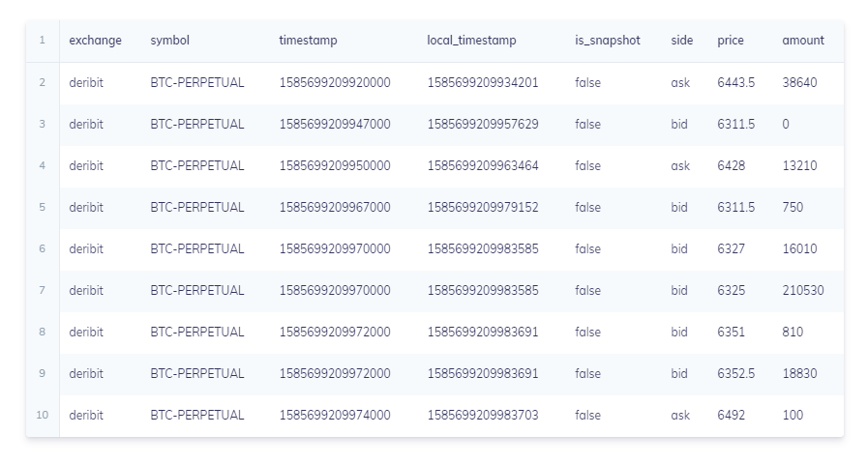Select the amount cell 38640
The image size is (868, 464).
point(799,82)
